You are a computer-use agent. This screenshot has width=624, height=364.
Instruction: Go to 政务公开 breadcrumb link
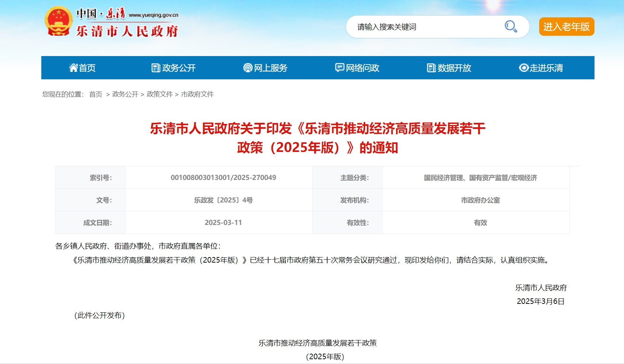coord(125,94)
